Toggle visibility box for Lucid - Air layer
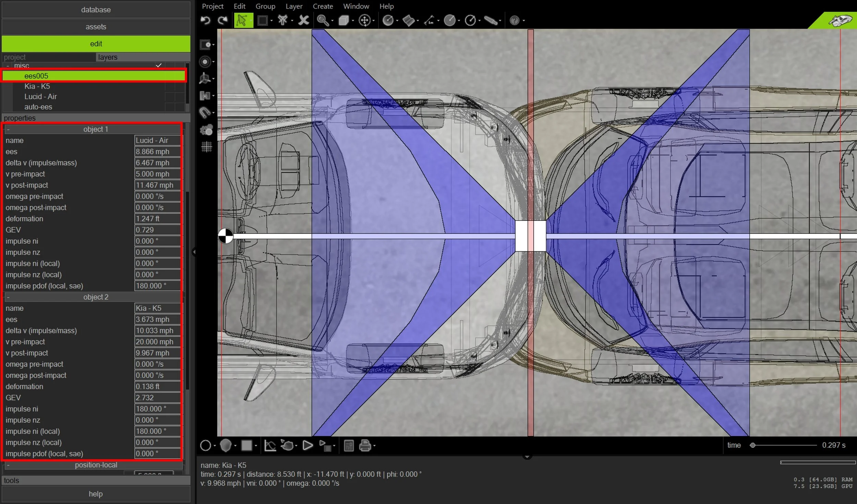Screen dimensions: 857x504 [170, 97]
